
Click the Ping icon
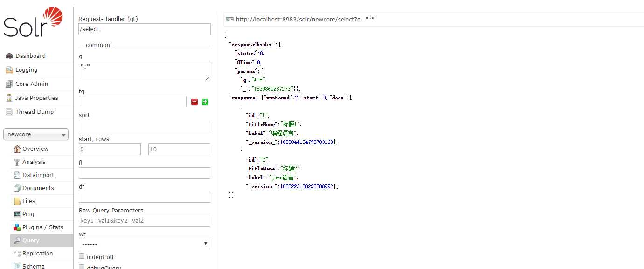pos(17,214)
